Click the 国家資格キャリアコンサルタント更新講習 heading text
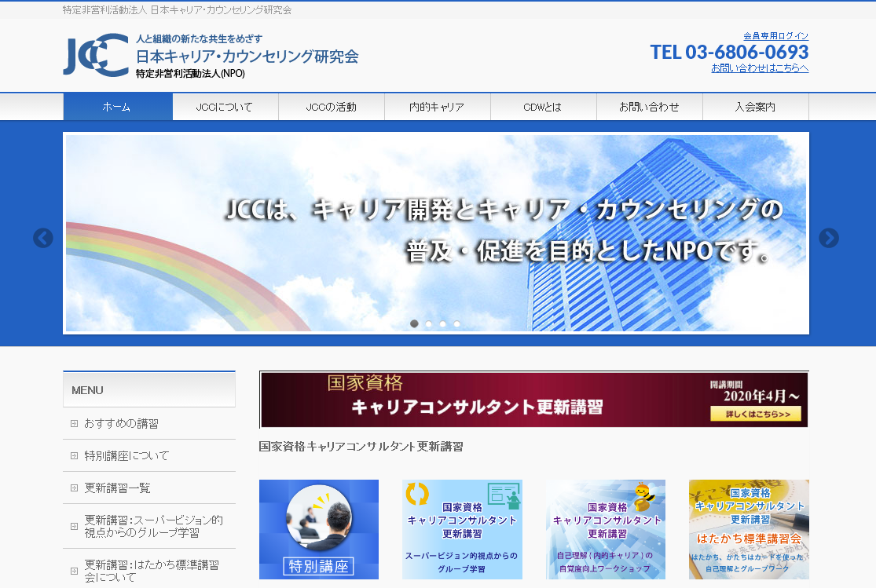This screenshot has height=588, width=876. point(361,447)
